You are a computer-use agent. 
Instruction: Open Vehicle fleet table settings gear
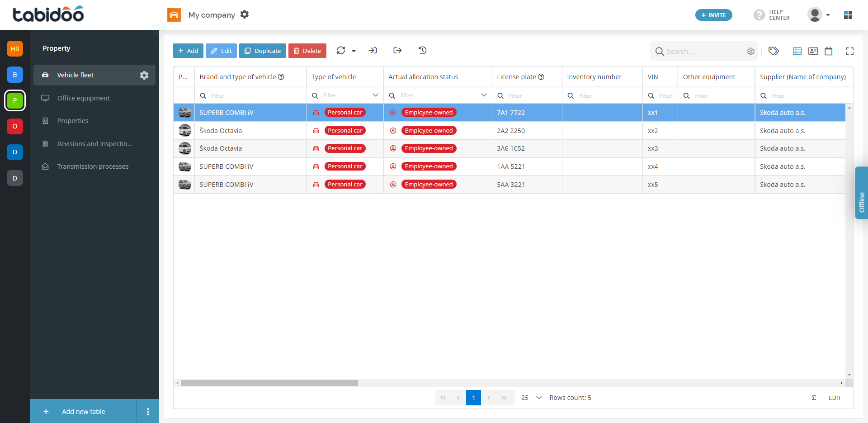(x=144, y=75)
